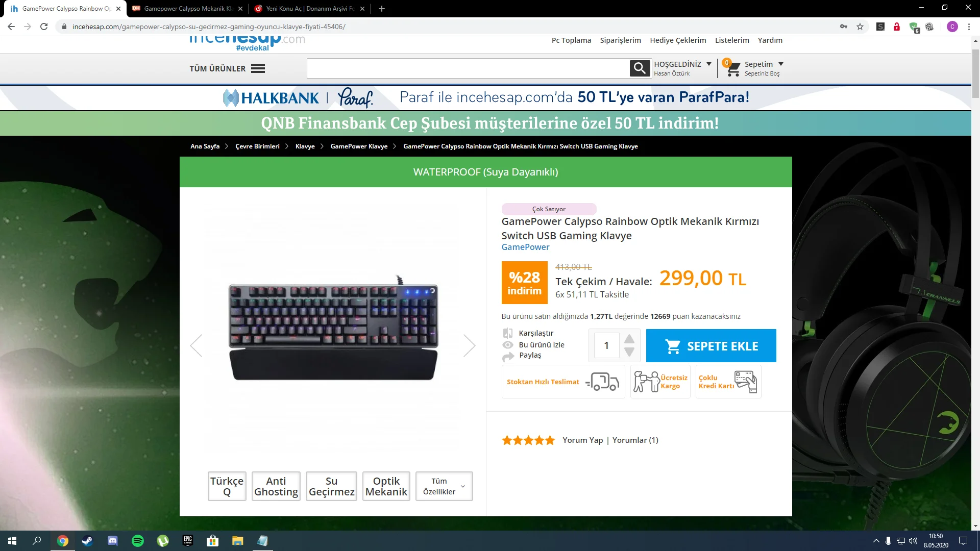The width and height of the screenshot is (980, 551).
Task: Click the search magnifier icon button
Action: [640, 68]
